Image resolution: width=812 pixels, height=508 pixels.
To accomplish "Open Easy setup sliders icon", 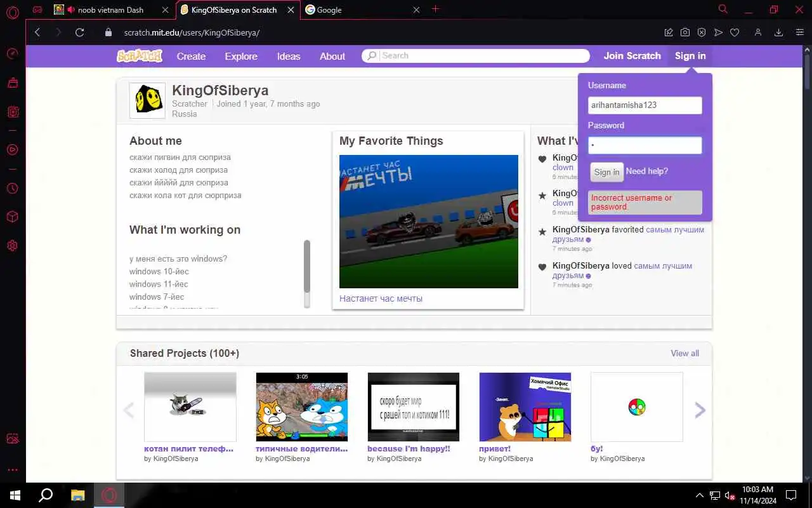I will [799, 32].
